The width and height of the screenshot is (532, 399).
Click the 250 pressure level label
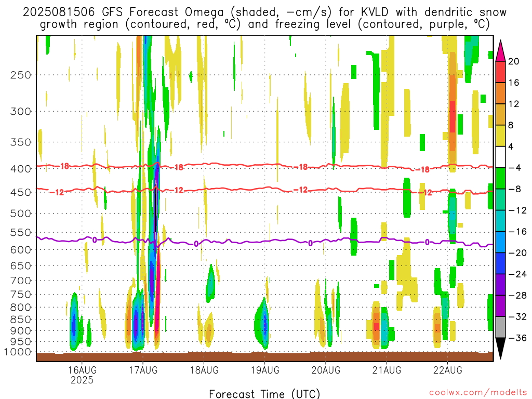21,75
